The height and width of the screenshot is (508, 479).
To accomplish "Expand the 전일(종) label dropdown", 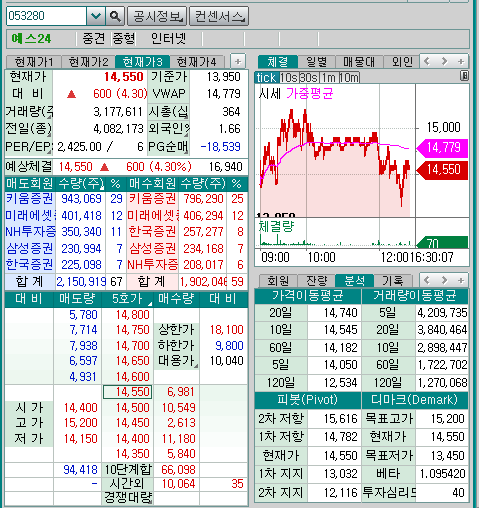I will pyautogui.click(x=50, y=134).
